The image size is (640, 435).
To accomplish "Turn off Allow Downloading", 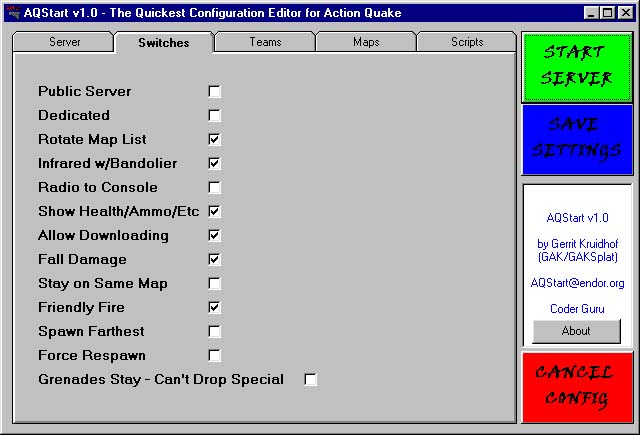I will [214, 235].
